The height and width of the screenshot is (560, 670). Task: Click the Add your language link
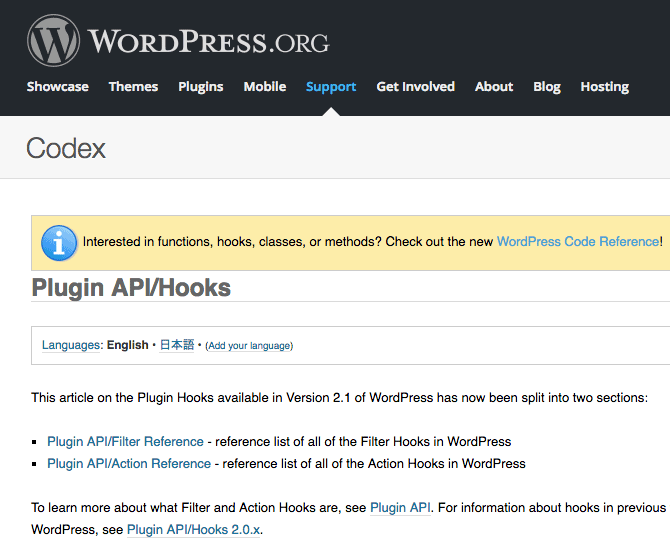[x=249, y=346]
